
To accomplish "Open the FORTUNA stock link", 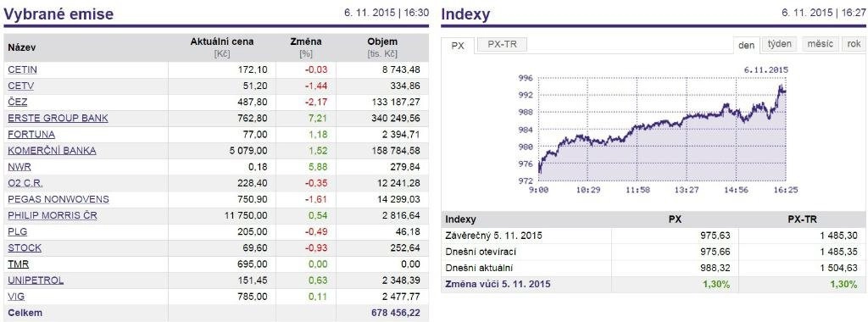I will point(31,134).
